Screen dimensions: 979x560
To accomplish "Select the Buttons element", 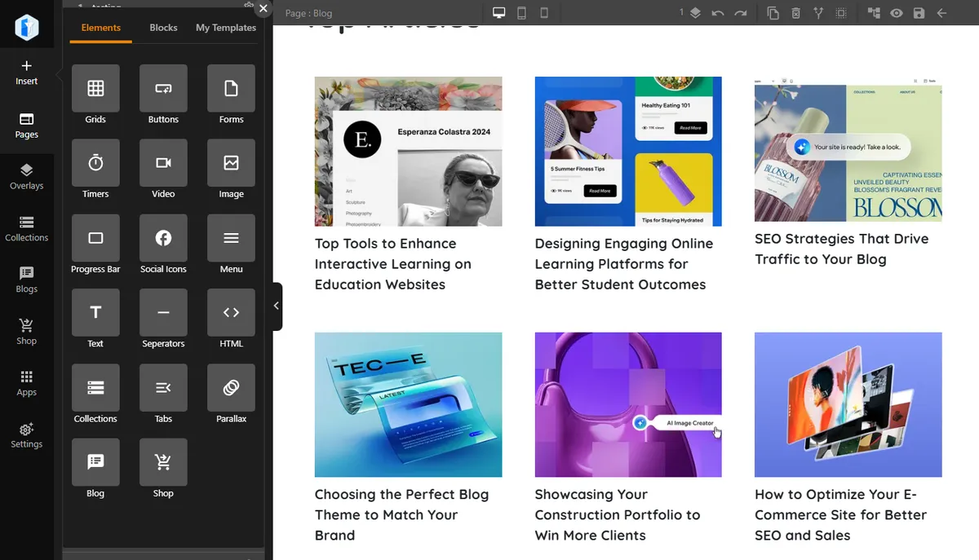I will [x=163, y=88].
